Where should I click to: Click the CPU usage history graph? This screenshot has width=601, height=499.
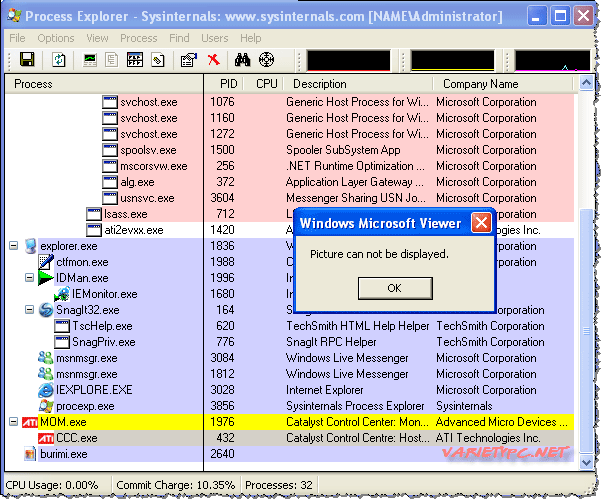tap(348, 61)
